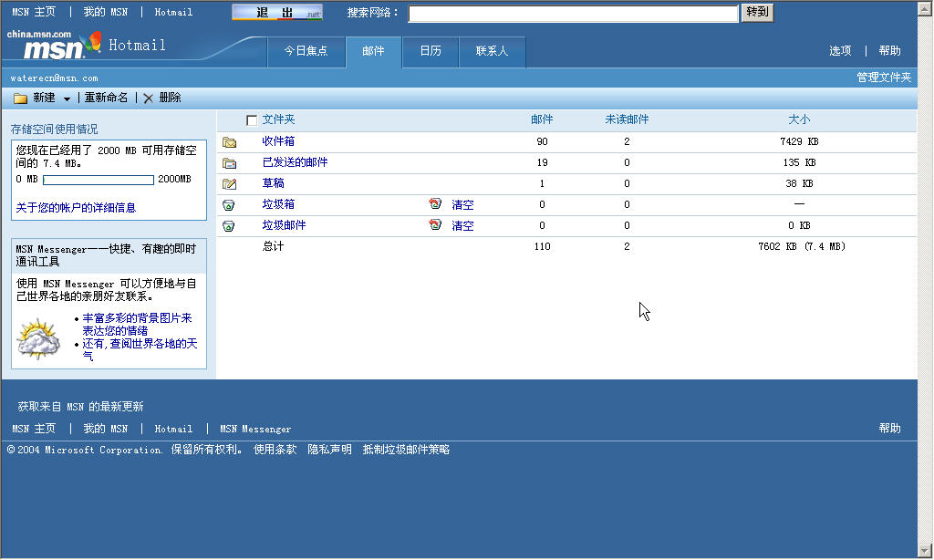934x560 pixels.
Task: Click scrollbar up arrow
Action: [x=925, y=7]
